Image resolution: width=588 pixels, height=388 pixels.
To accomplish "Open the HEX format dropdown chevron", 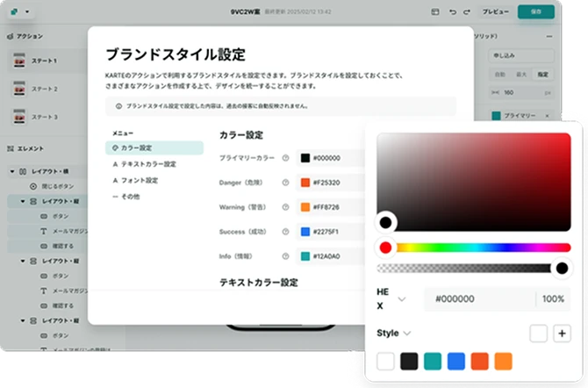I will pos(402,299).
